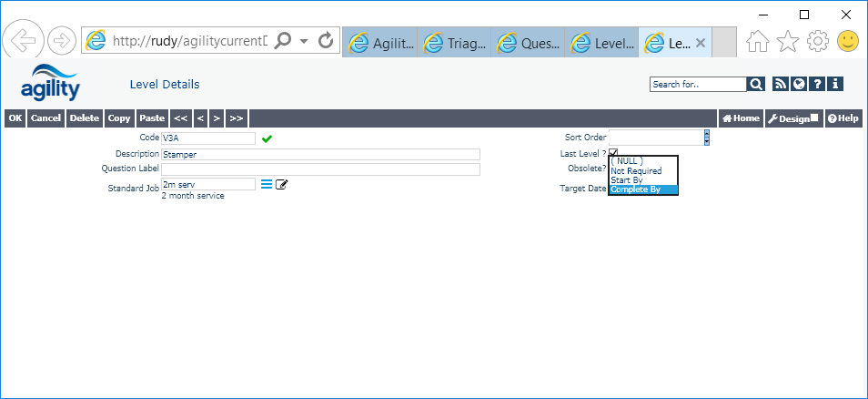This screenshot has width=868, height=399.
Task: Open Standard Job lookup list icon
Action: pos(267,184)
